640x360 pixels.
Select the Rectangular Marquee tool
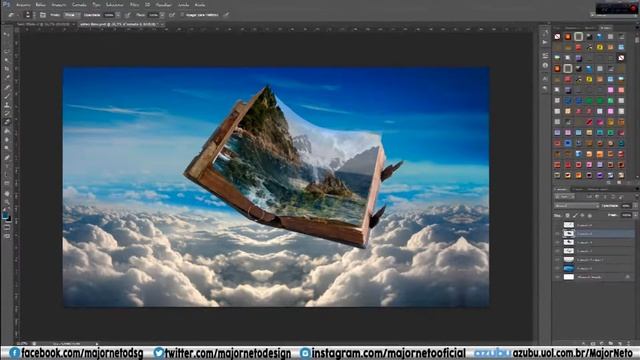tap(7, 43)
